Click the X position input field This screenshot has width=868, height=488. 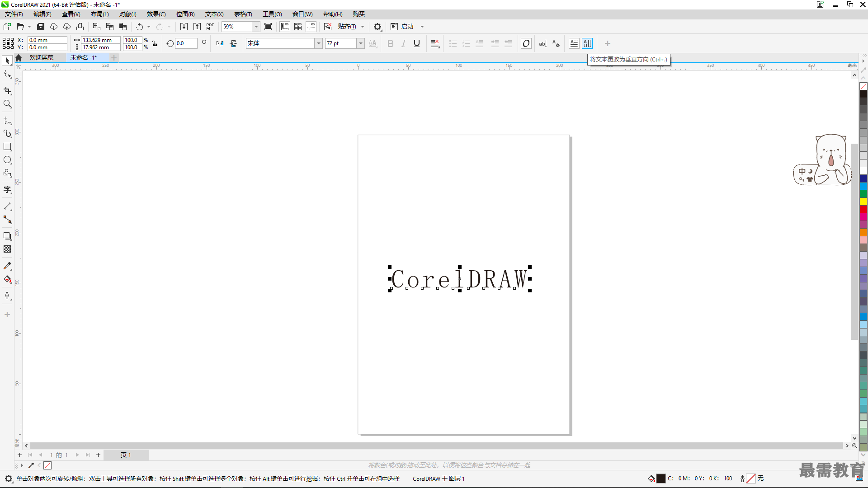[47, 40]
